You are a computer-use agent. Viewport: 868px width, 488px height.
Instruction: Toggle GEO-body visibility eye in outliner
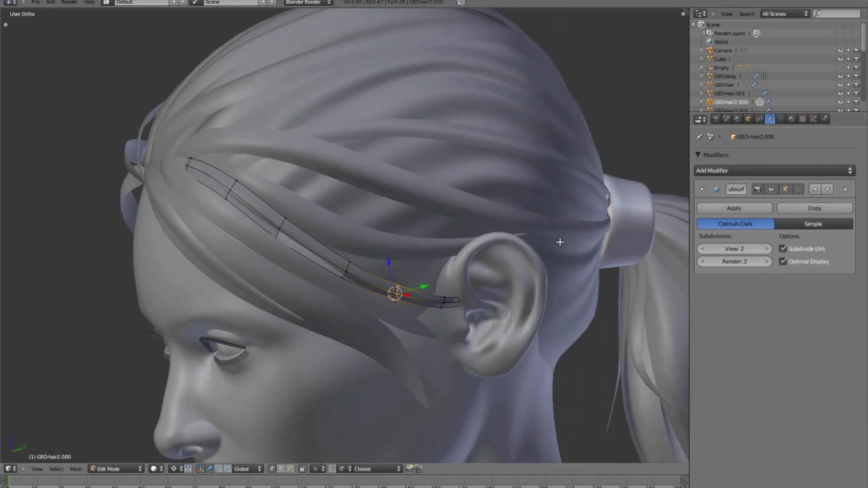840,77
